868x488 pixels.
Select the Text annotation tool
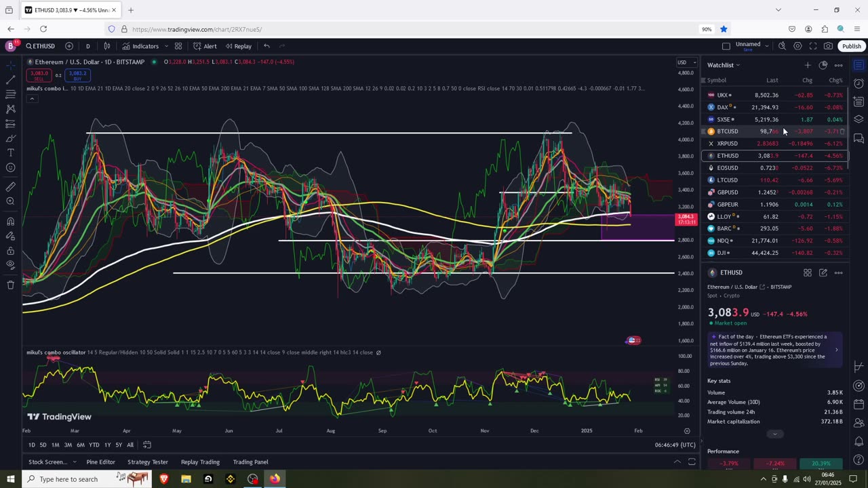point(10,153)
